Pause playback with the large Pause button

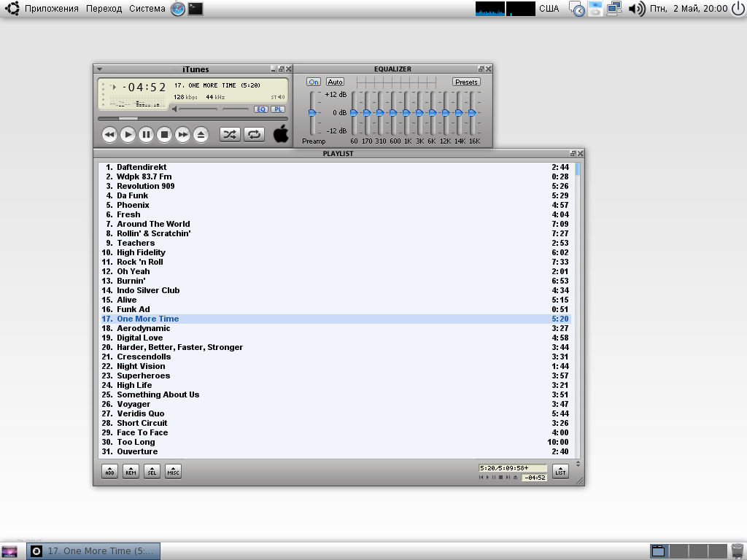pos(146,135)
